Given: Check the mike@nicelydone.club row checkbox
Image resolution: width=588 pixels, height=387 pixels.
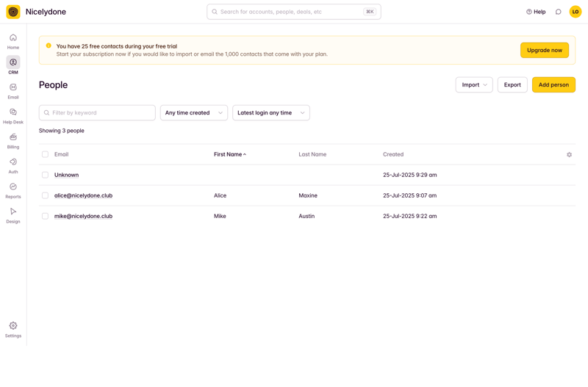Looking at the screenshot, I should click(x=45, y=216).
